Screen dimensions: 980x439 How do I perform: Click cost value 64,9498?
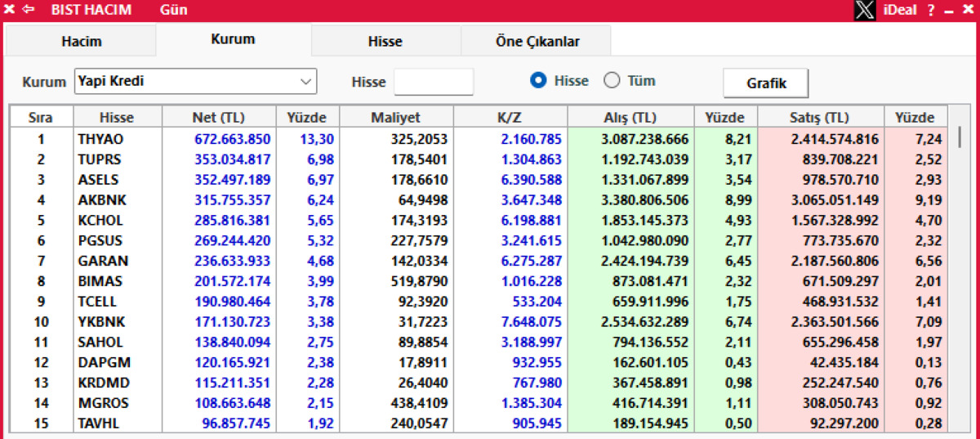pyautogui.click(x=423, y=199)
